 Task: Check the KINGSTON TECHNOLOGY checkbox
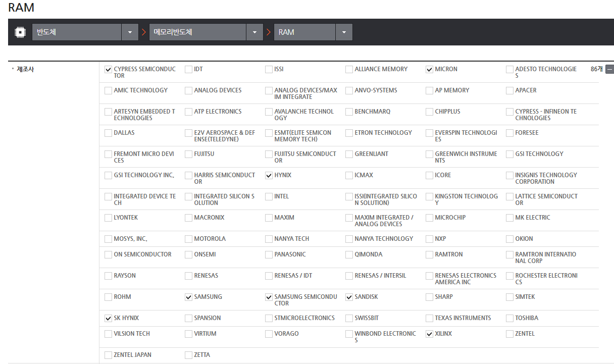pyautogui.click(x=429, y=196)
